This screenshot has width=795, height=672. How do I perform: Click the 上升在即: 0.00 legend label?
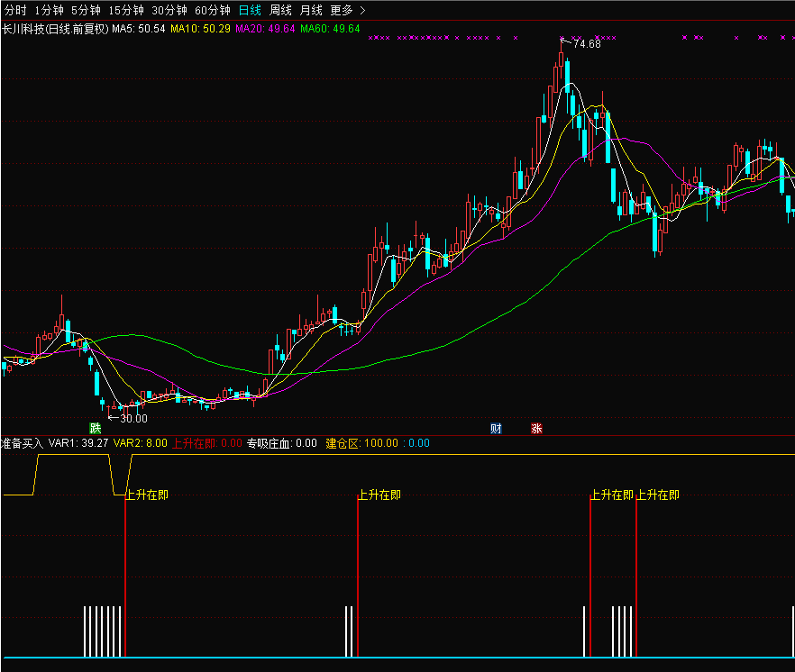[207, 443]
